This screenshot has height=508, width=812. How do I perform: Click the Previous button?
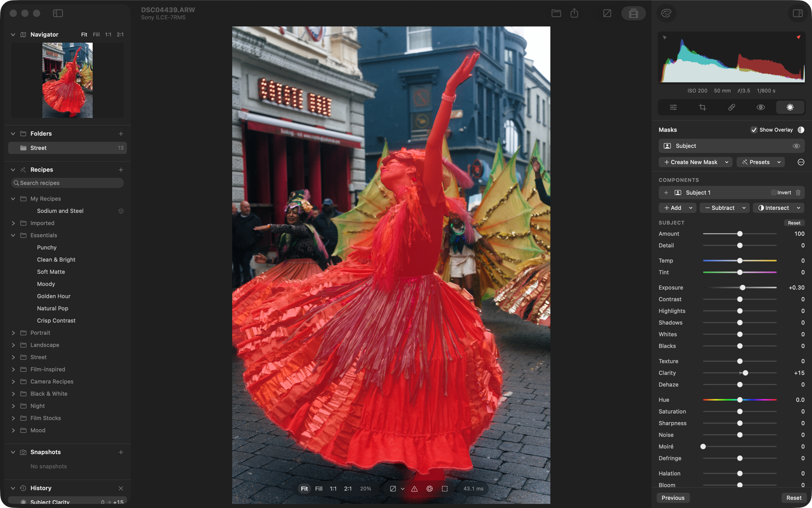coord(673,498)
